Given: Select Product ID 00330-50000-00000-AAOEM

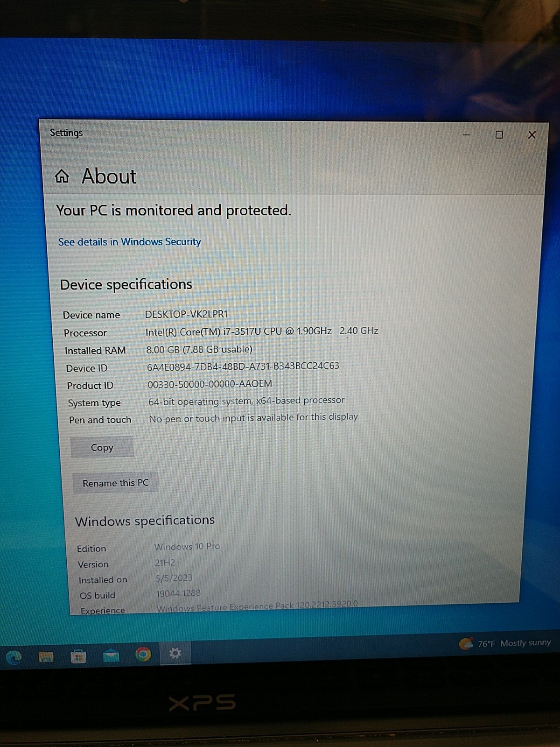Looking at the screenshot, I should (210, 384).
